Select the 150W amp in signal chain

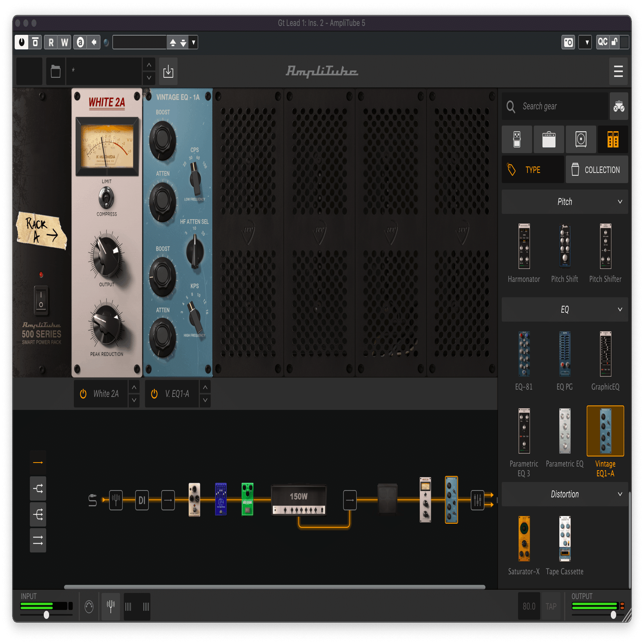299,500
